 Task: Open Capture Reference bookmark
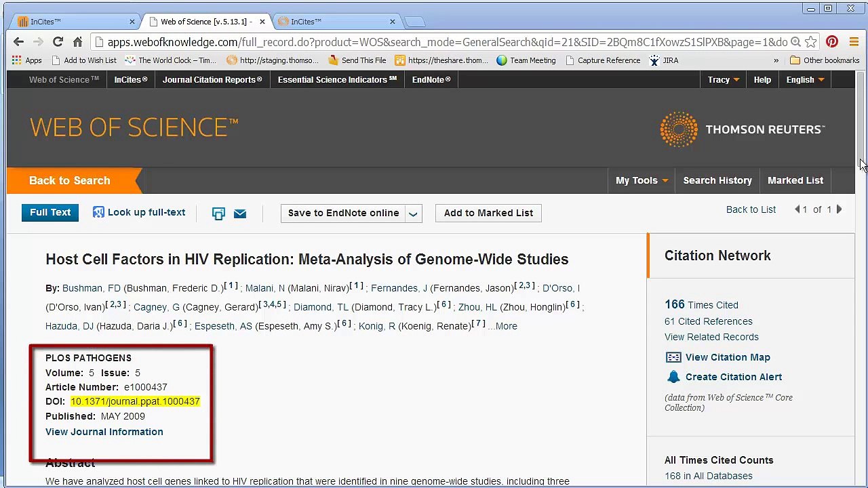601,60
